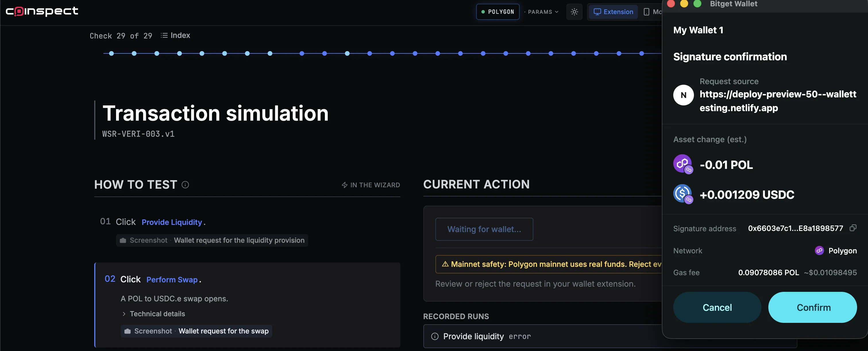Open the Index list
Screen dimensions: 868x351
(x=175, y=35)
